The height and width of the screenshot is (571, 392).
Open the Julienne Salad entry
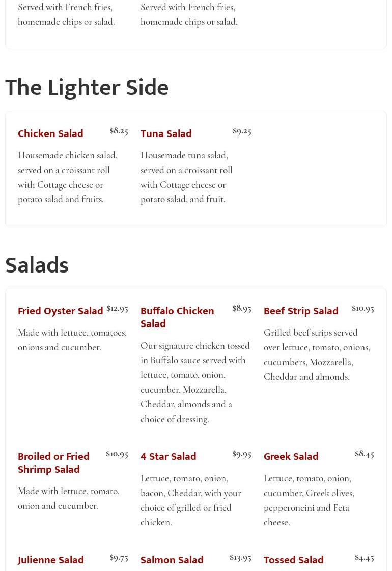click(x=50, y=560)
